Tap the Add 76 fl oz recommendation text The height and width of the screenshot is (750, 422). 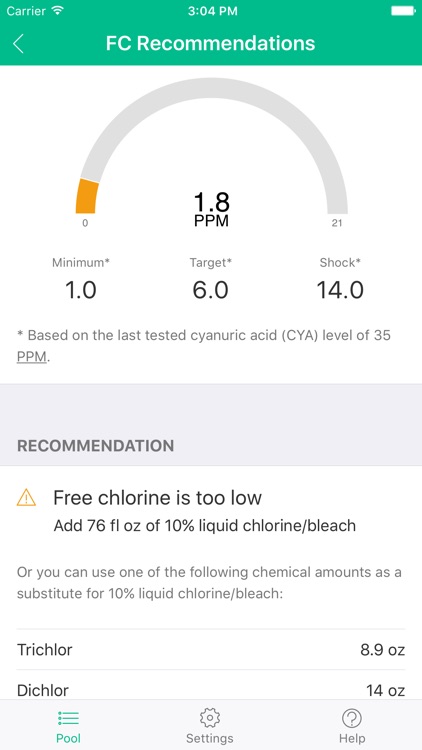[x=205, y=526]
